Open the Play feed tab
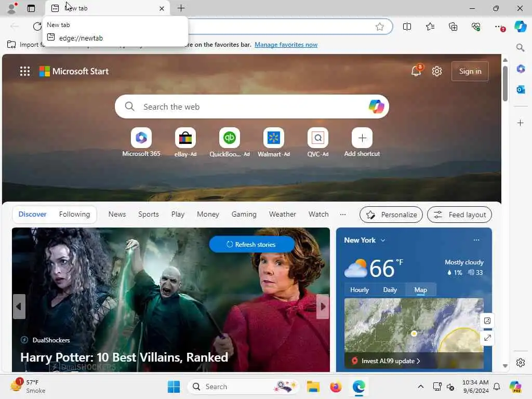This screenshot has width=532, height=399. pyautogui.click(x=178, y=215)
